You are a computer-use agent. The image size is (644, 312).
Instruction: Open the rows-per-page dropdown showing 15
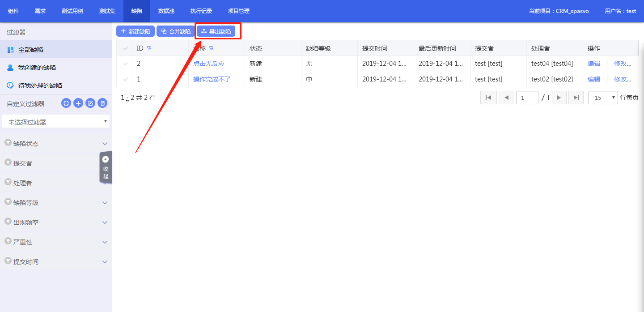tap(603, 98)
